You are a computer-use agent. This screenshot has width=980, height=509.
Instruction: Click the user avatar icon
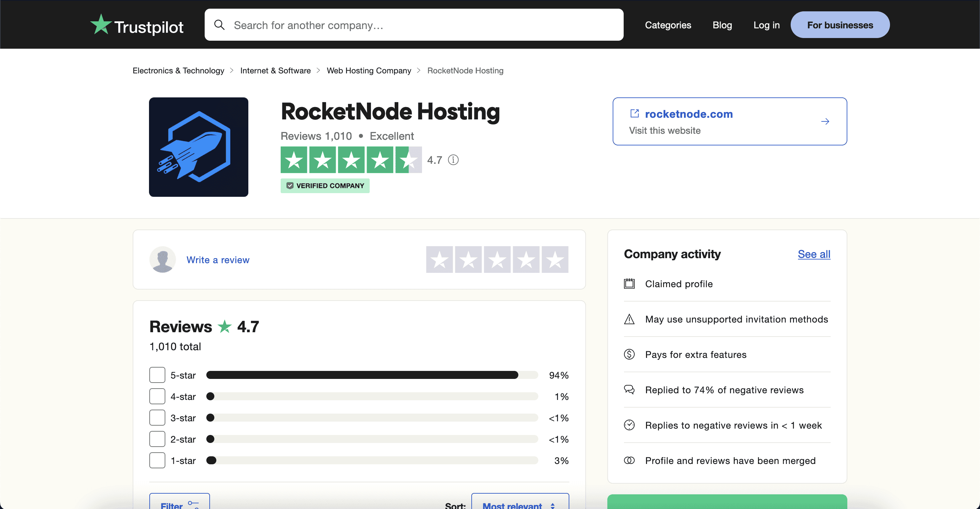162,260
